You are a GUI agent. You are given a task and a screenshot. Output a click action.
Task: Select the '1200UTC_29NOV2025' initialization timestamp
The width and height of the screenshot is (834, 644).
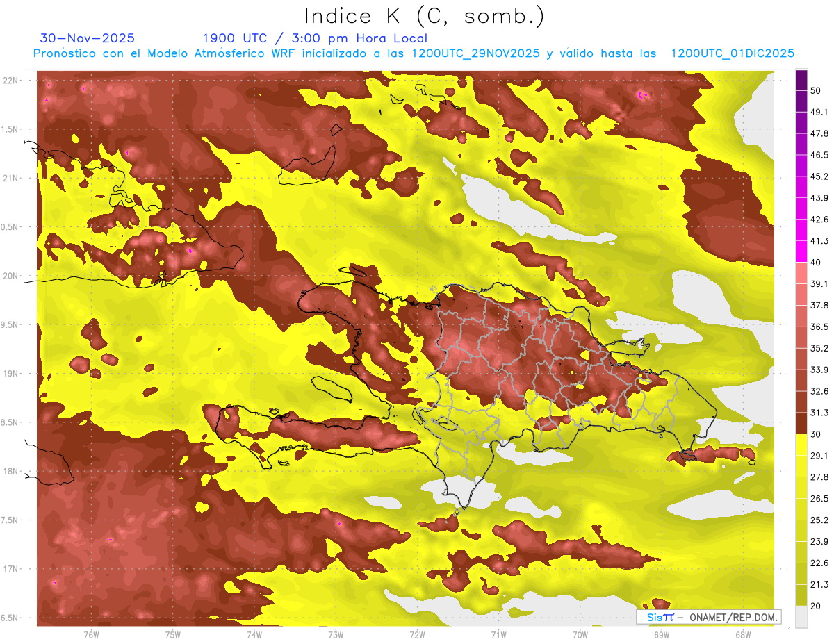(475, 53)
